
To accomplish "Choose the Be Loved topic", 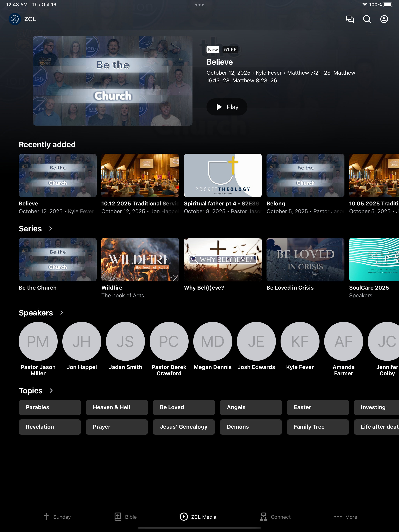I will click(184, 407).
